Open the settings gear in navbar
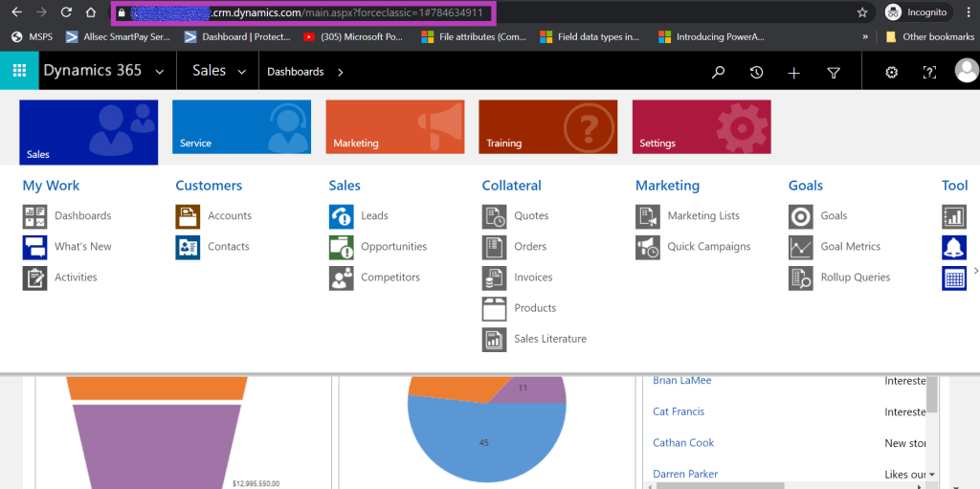This screenshot has width=980, height=489. 891,72
